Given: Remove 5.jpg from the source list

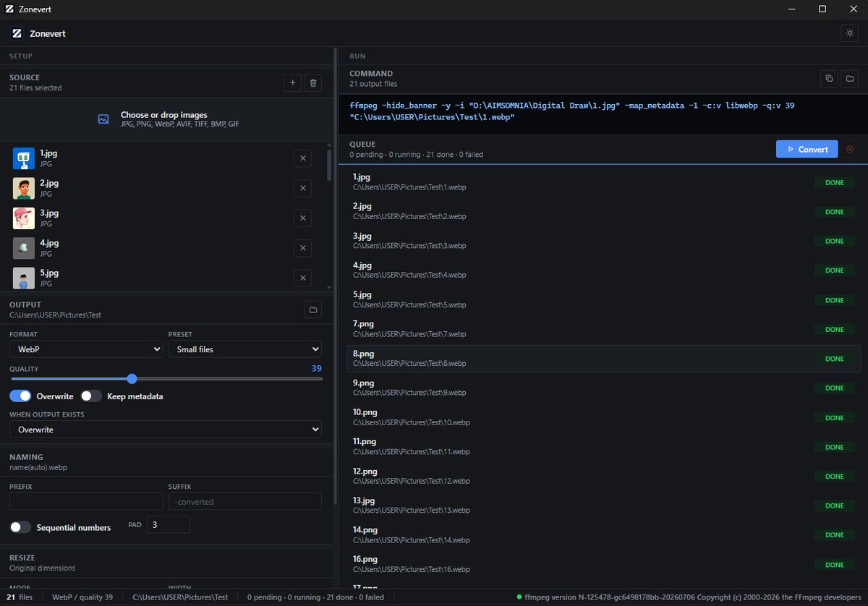Looking at the screenshot, I should point(302,278).
